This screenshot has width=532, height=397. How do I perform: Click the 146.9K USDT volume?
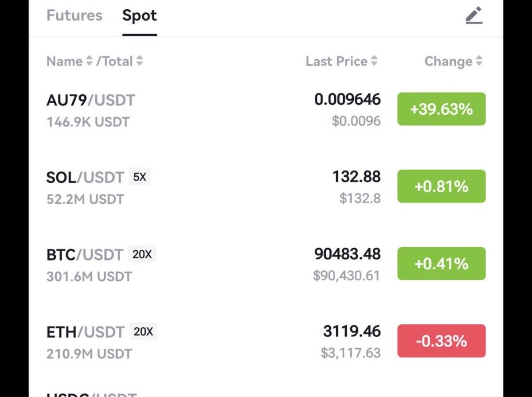click(88, 122)
